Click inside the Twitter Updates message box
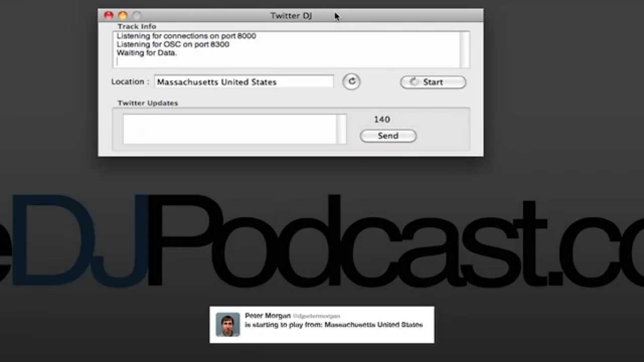 230,129
